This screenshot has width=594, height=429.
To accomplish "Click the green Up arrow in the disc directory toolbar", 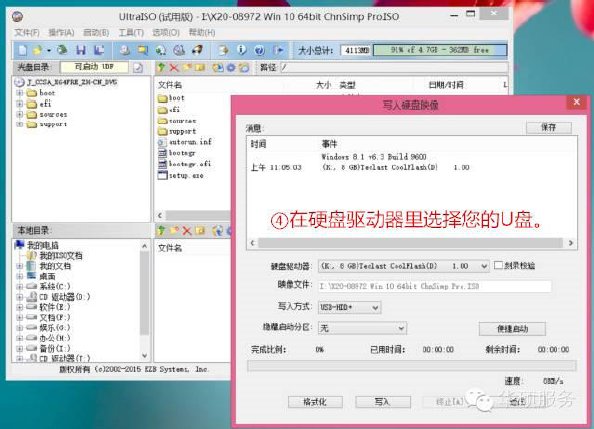I will [x=161, y=67].
